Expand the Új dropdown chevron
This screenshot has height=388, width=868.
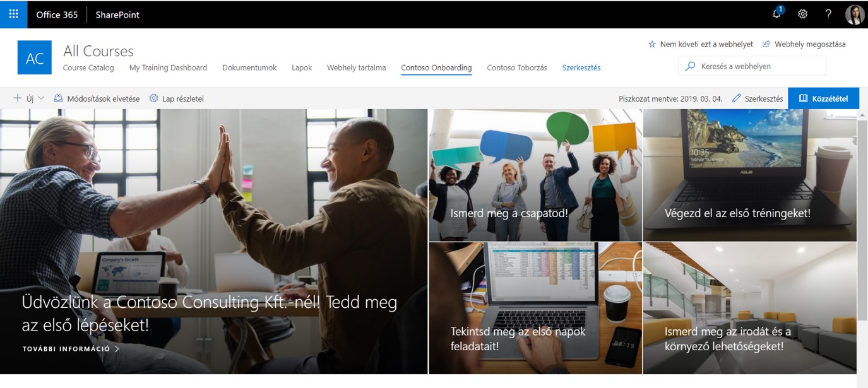pos(41,98)
